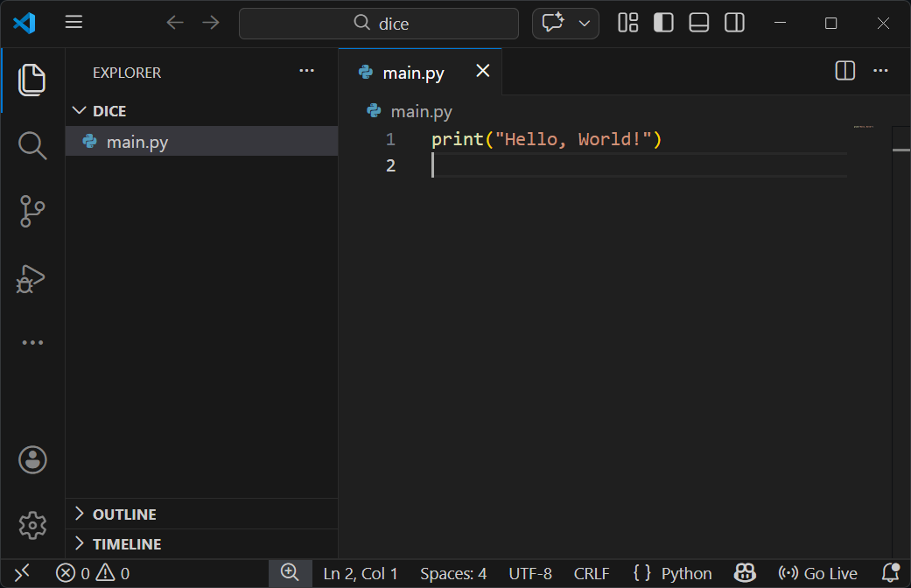Click the Copilot icon in the status bar
911x588 pixels.
coord(744,573)
